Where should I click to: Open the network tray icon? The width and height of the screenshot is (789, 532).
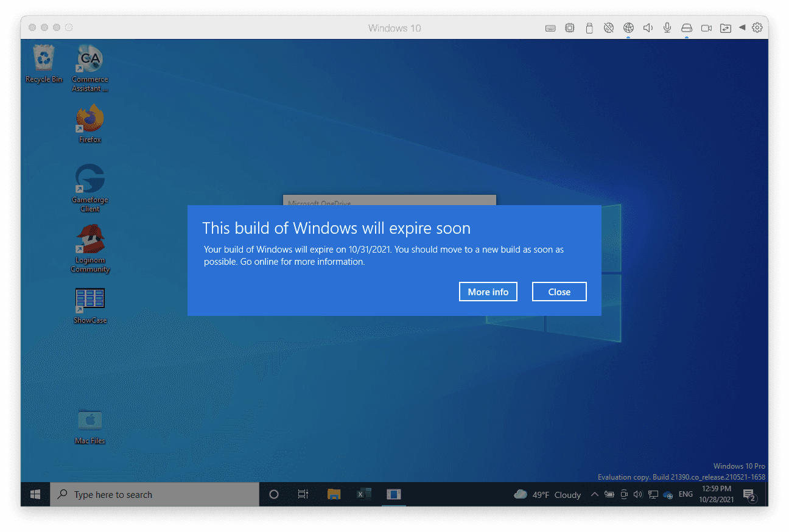tap(653, 494)
